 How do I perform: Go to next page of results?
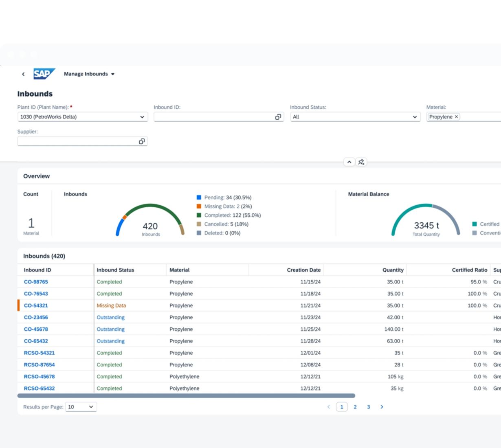pyautogui.click(x=382, y=407)
